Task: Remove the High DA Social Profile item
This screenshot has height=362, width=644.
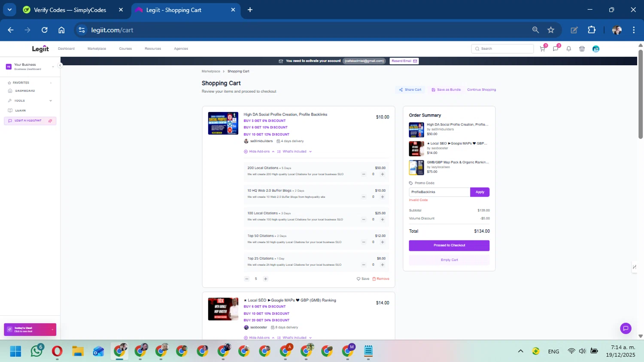Action: 381,279
